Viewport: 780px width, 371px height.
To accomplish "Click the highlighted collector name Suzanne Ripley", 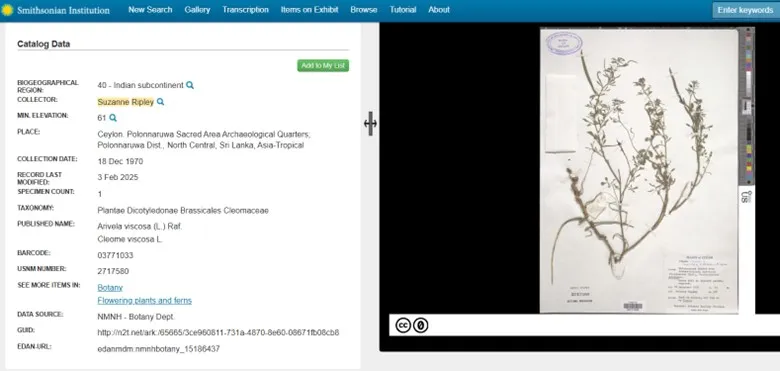I will click(x=125, y=102).
